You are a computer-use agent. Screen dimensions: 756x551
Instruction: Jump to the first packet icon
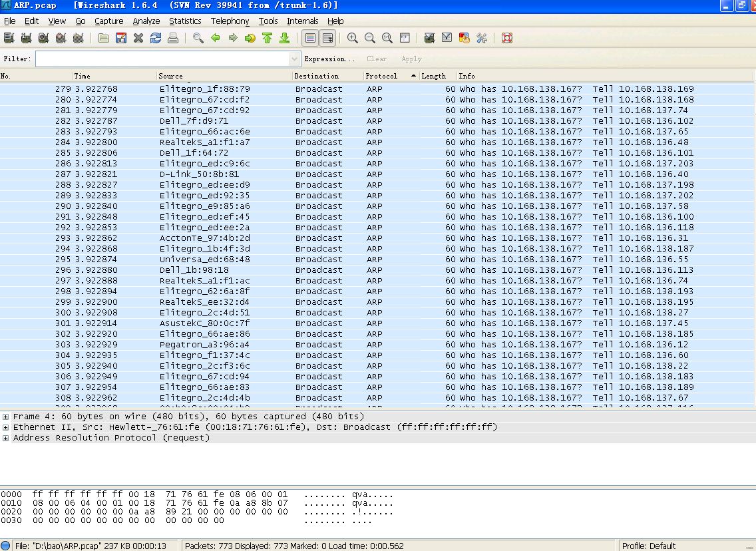[267, 38]
